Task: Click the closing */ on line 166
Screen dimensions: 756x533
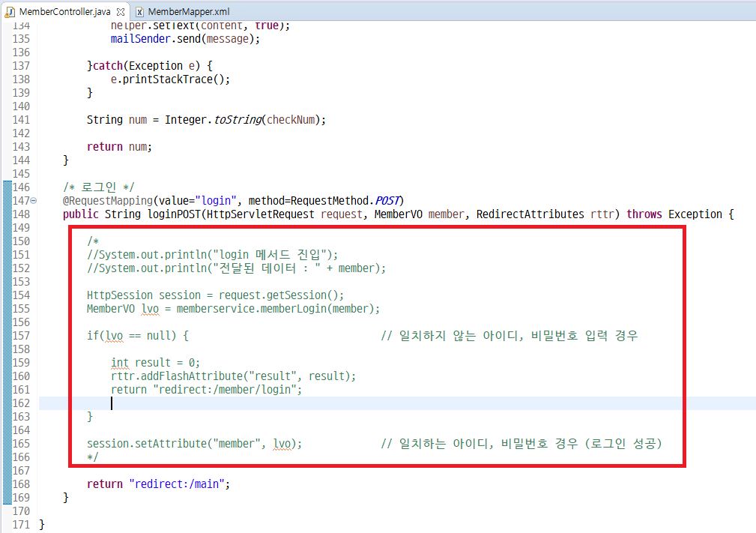Action: [x=93, y=457]
